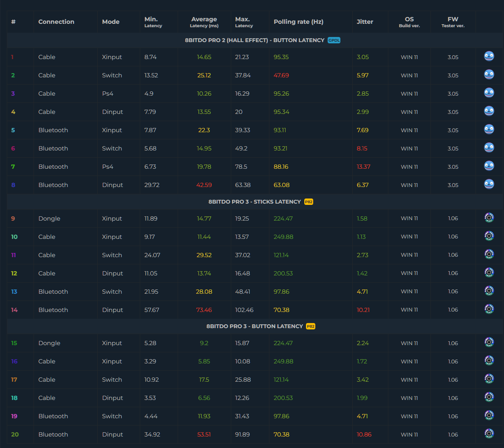Sort by the Average Latency (ms) header

(204, 22)
